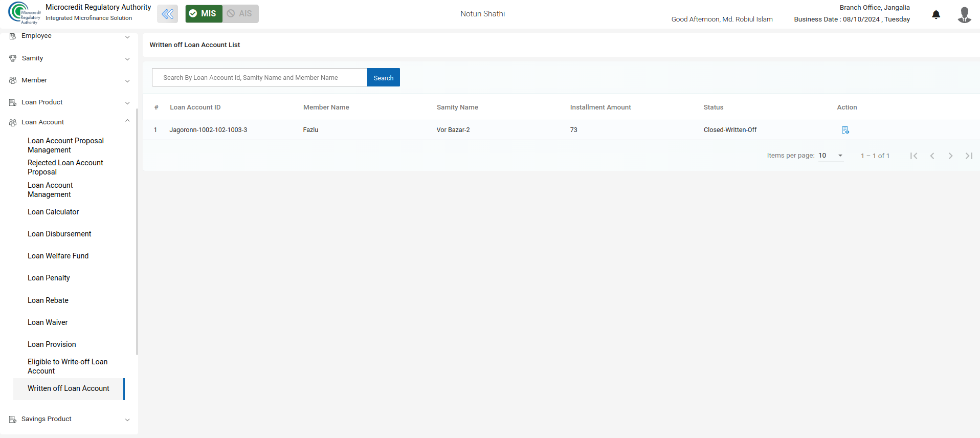Click the Savings Product menu icon
Image resolution: width=980 pixels, height=438 pixels.
[x=13, y=419]
